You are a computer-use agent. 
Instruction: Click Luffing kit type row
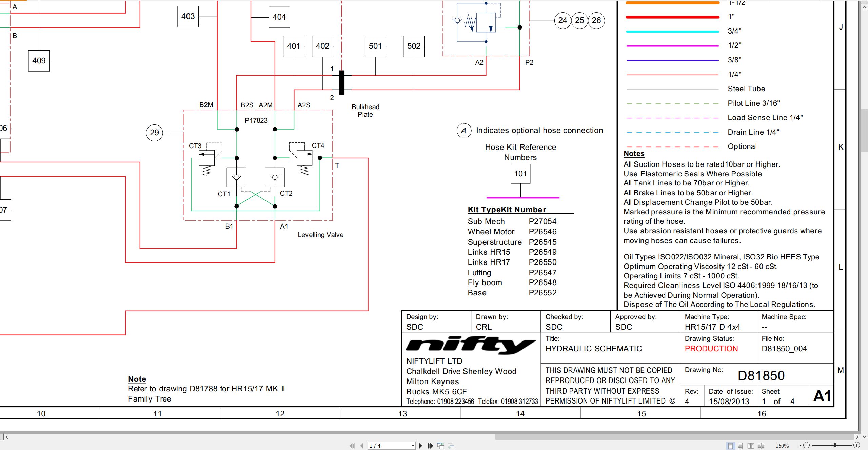pyautogui.click(x=512, y=273)
